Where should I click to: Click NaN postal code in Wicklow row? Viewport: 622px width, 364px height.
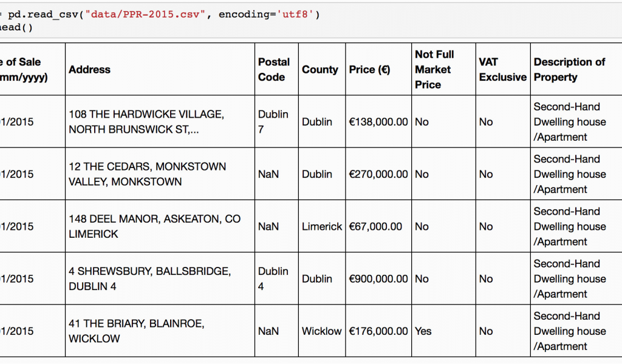click(x=276, y=331)
